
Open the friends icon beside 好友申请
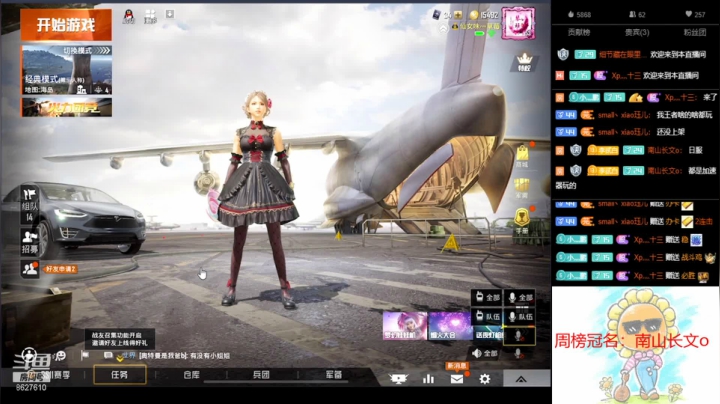click(x=30, y=269)
